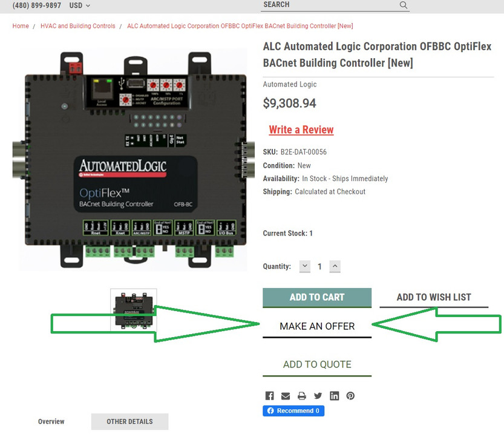Share product on Pinterest icon
The width and height of the screenshot is (504, 440).
tap(350, 396)
